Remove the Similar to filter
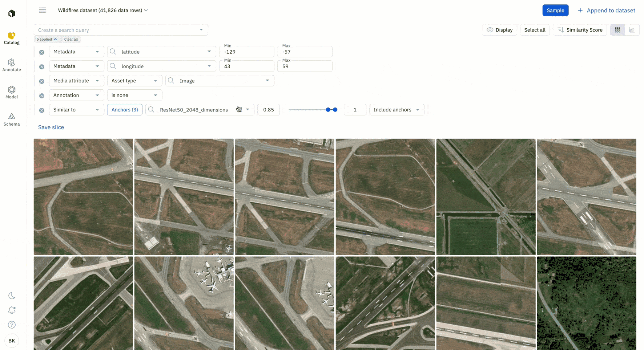Viewport: 644px width, 350px height. coord(42,110)
